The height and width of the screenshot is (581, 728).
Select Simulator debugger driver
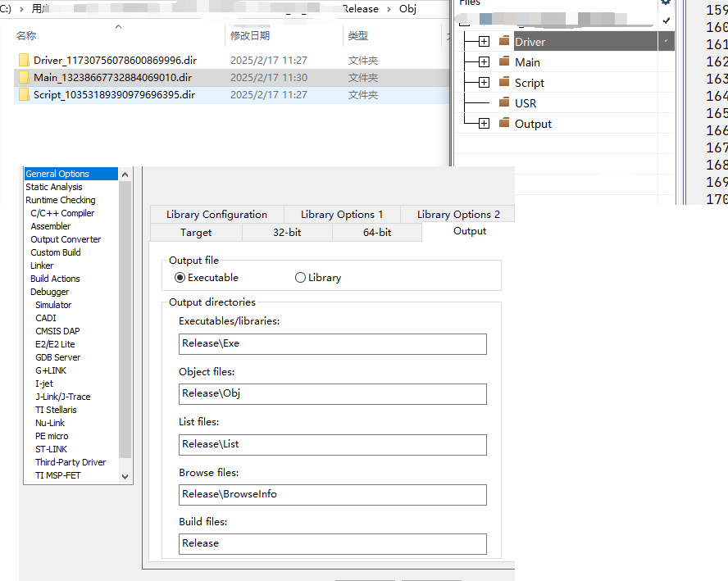[53, 305]
